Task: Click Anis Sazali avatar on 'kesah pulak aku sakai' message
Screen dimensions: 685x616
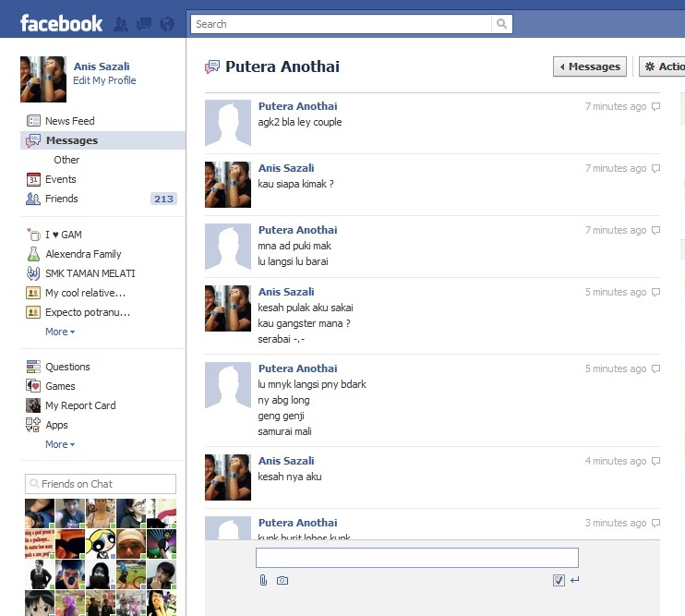Action: pos(228,308)
